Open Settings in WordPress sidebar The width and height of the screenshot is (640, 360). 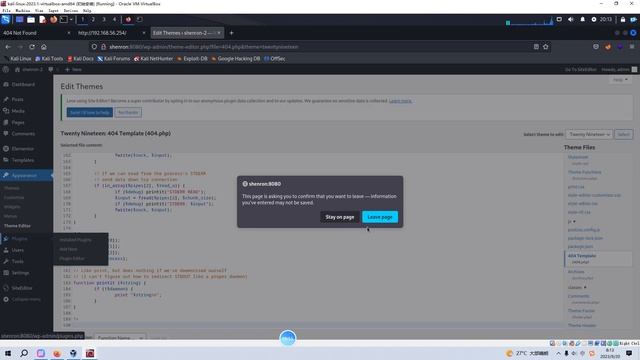(20, 273)
